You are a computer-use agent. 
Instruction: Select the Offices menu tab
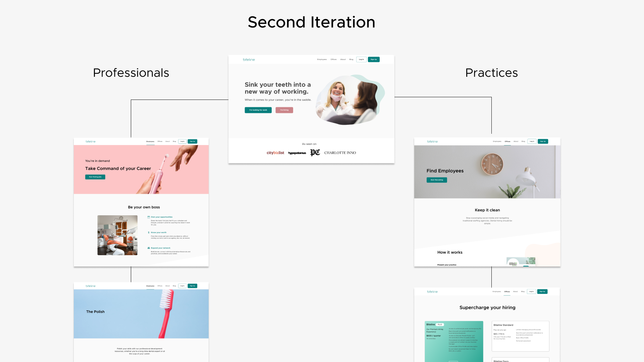(x=333, y=59)
